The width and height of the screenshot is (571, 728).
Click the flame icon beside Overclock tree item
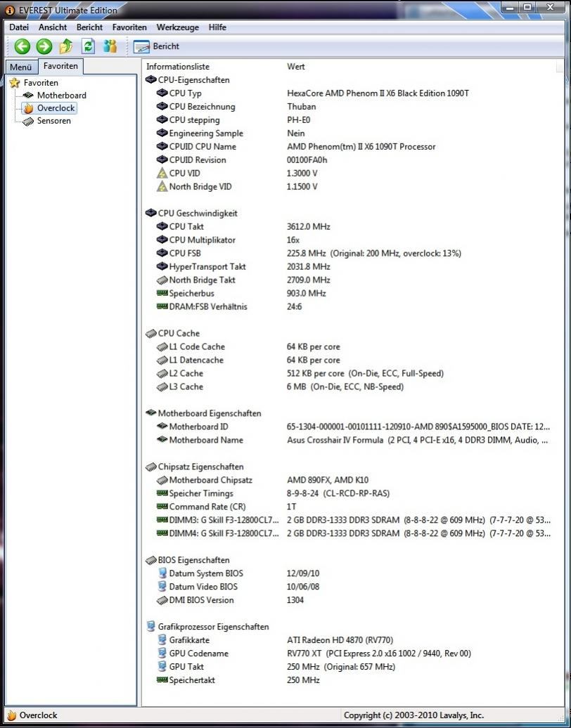29,109
